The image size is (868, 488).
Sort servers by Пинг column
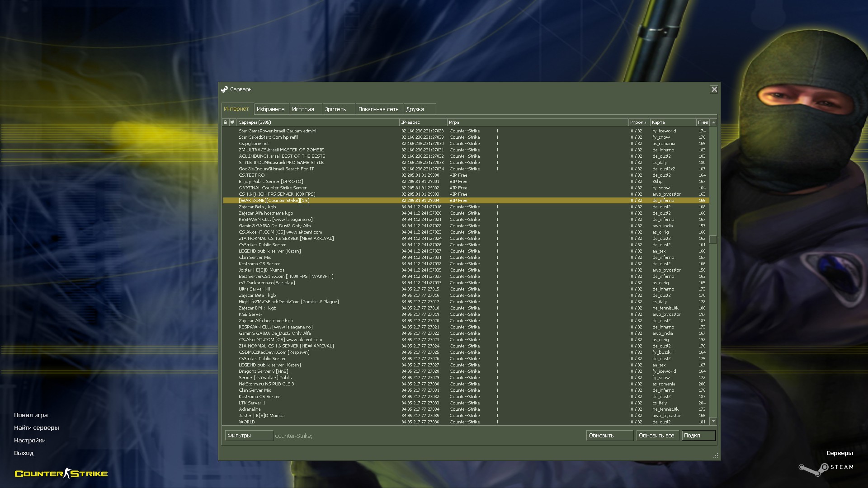click(x=703, y=122)
